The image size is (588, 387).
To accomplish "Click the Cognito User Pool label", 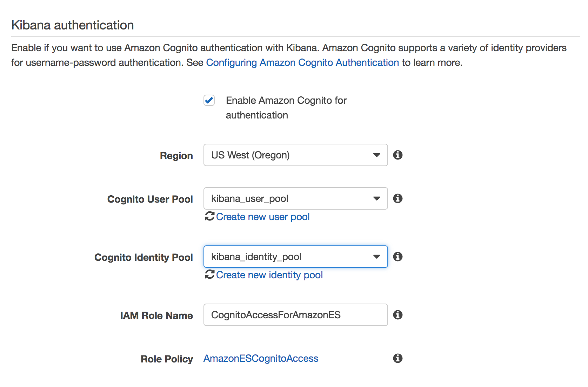I will (x=150, y=199).
